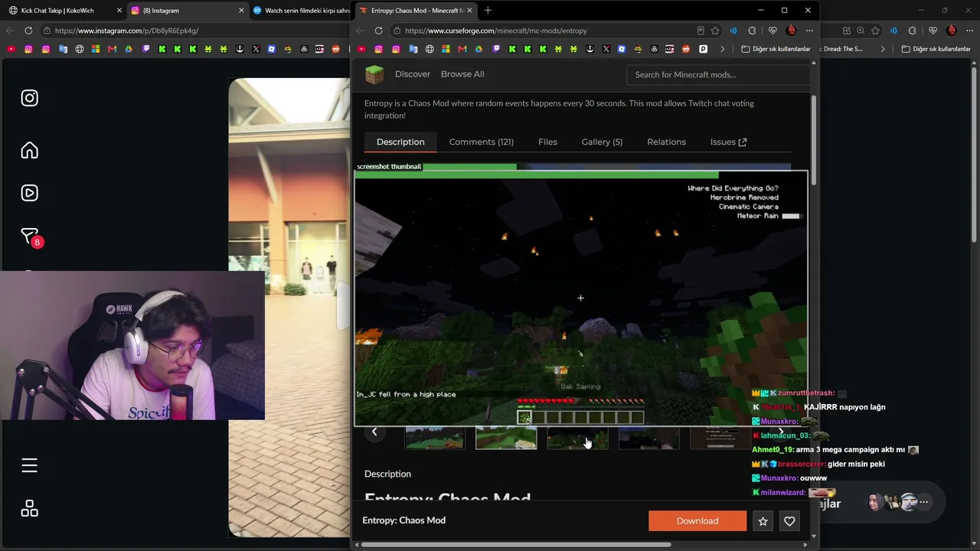The width and height of the screenshot is (980, 551).
Task: Open Instagram hamburger More menu
Action: 30,465
